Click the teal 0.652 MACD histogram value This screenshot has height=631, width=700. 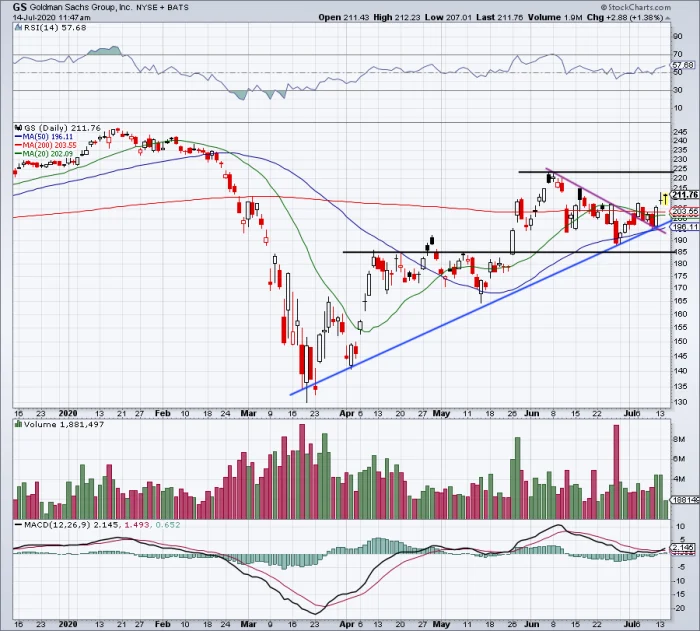point(167,525)
